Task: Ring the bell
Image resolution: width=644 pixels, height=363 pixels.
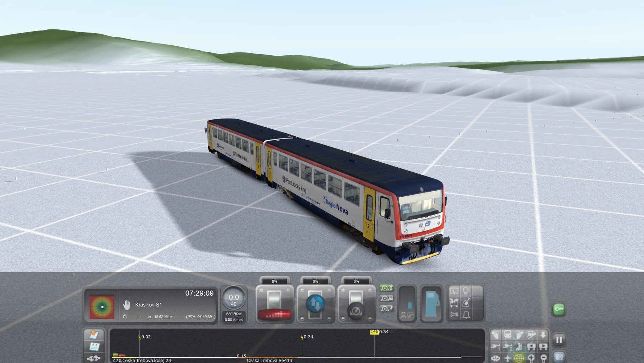Action: coord(466,314)
